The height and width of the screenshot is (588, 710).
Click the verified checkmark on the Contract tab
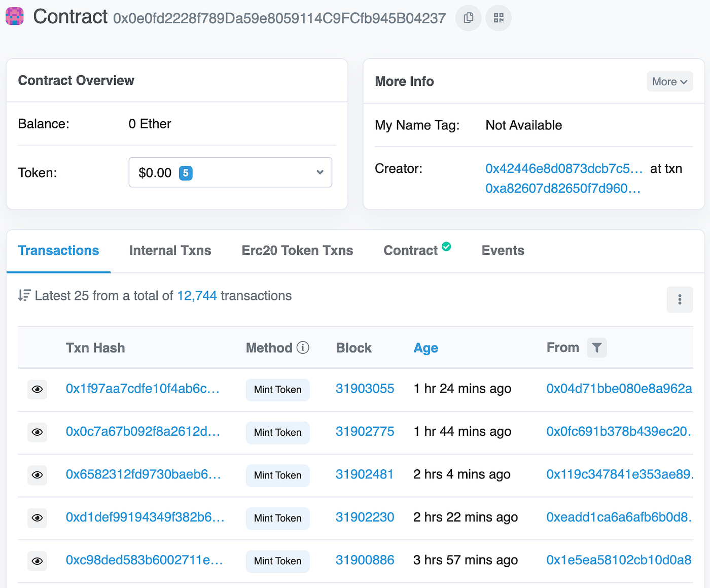pyautogui.click(x=446, y=247)
